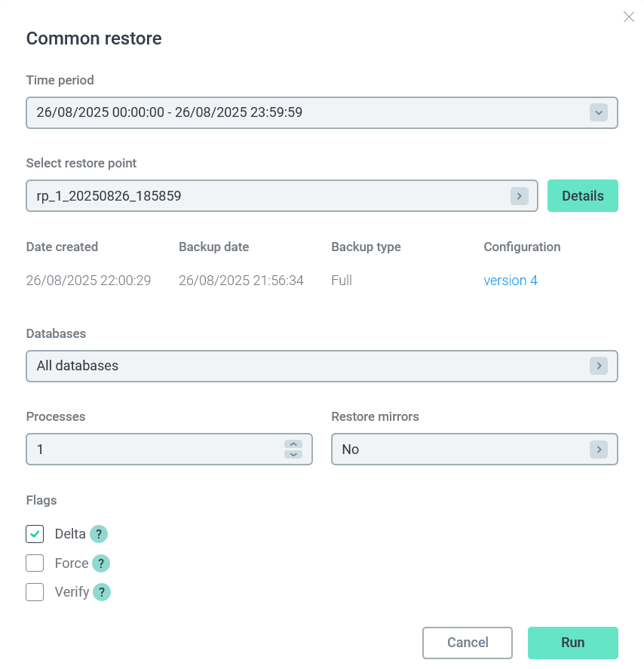Open the Delta flag help tooltip icon
Viewport: 644px width, 669px height.
point(99,534)
